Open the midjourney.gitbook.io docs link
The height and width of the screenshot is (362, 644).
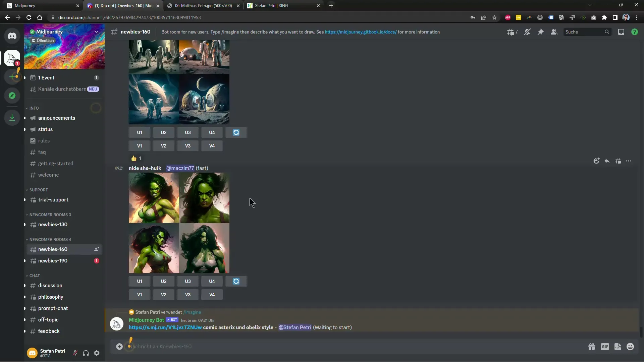[x=361, y=32]
